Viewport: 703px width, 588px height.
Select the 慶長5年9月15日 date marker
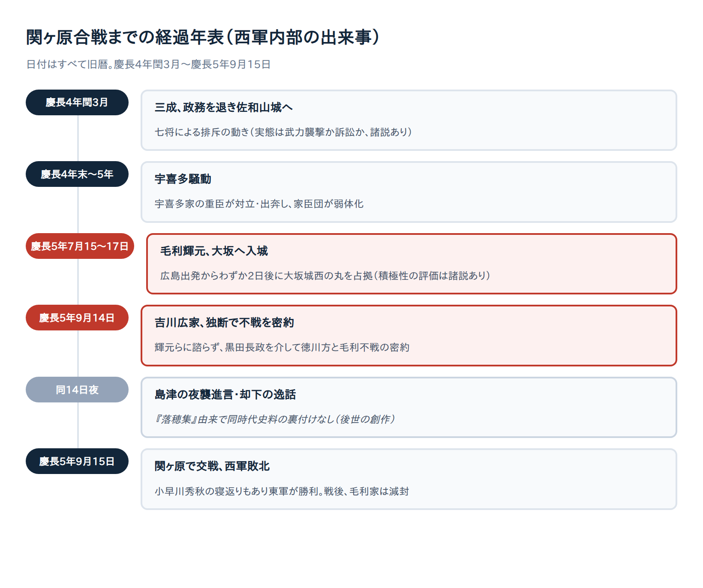(x=77, y=461)
